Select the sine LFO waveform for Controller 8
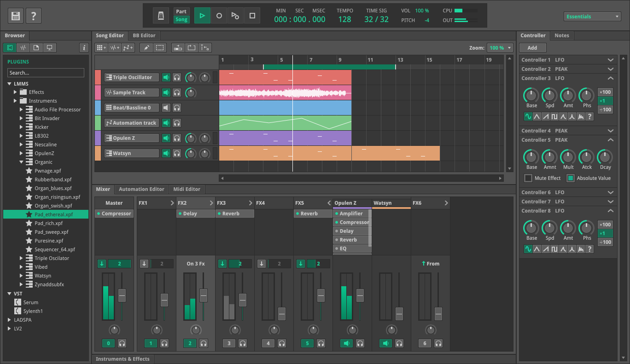Screen dimensions: 630x364 pyautogui.click(x=528, y=249)
